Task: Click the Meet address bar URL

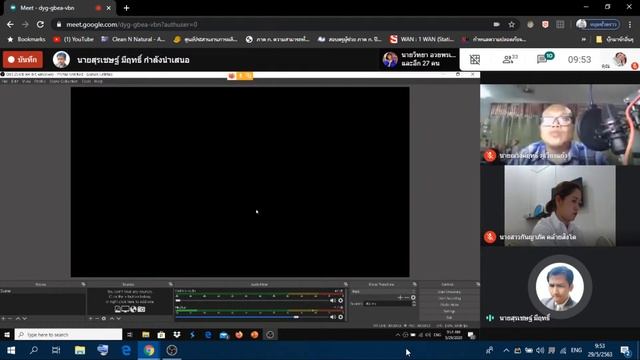Action: pyautogui.click(x=132, y=24)
